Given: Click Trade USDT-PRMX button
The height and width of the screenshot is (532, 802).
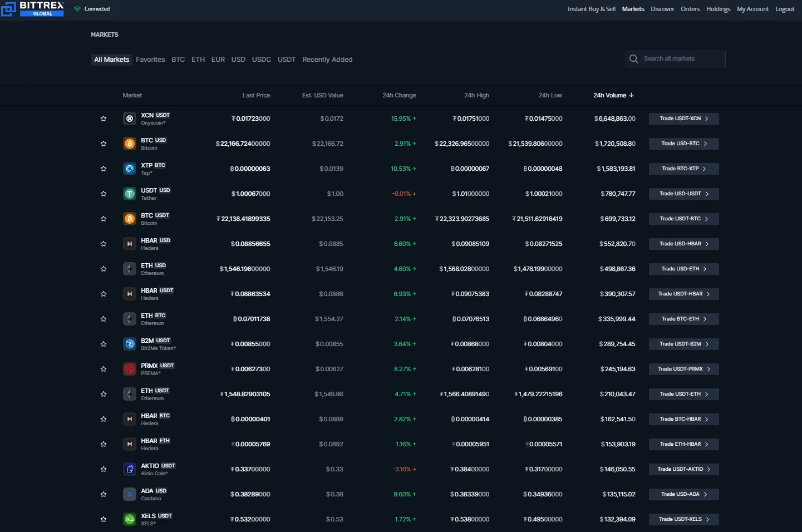Looking at the screenshot, I should [x=684, y=369].
